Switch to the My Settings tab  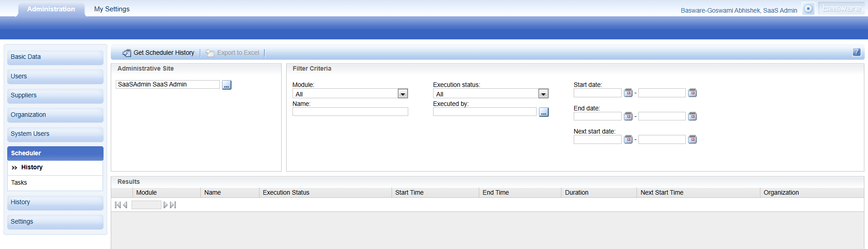[112, 9]
